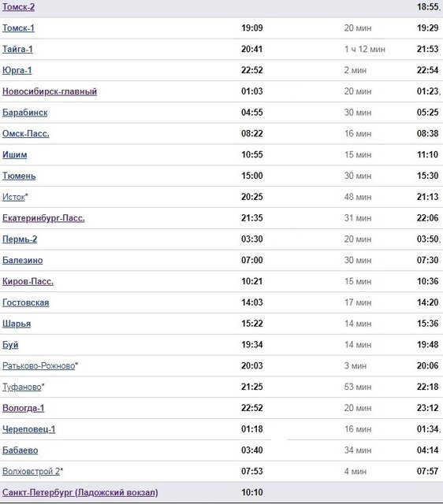Open the Балезино station link
Viewport: 443px width, 504px height.
pyautogui.click(x=23, y=261)
